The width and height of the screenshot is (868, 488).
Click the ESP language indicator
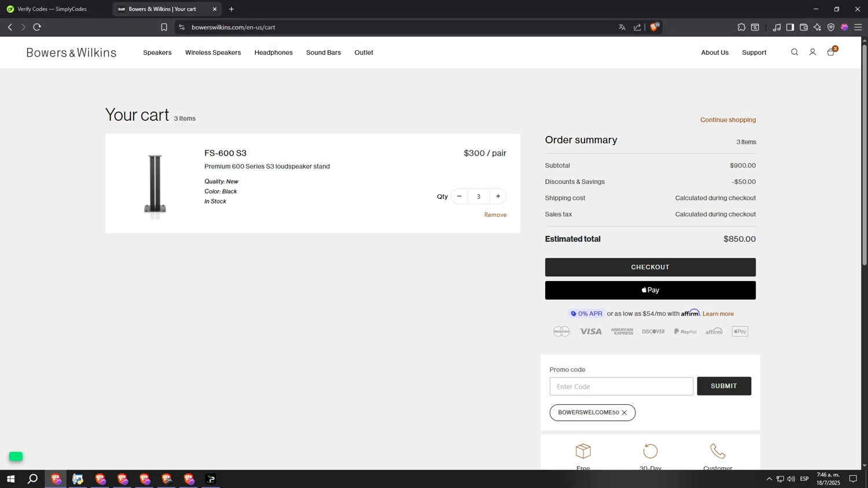804,479
